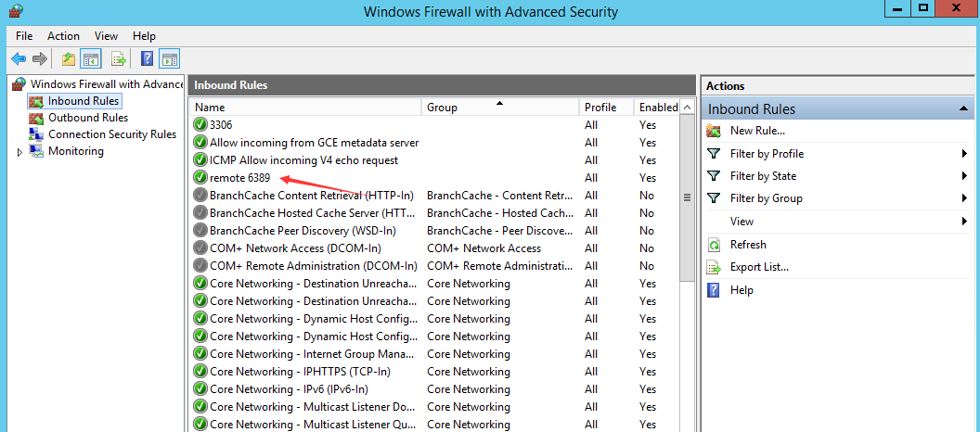
Task: Select Outbound Rules in the tree
Action: [x=88, y=118]
